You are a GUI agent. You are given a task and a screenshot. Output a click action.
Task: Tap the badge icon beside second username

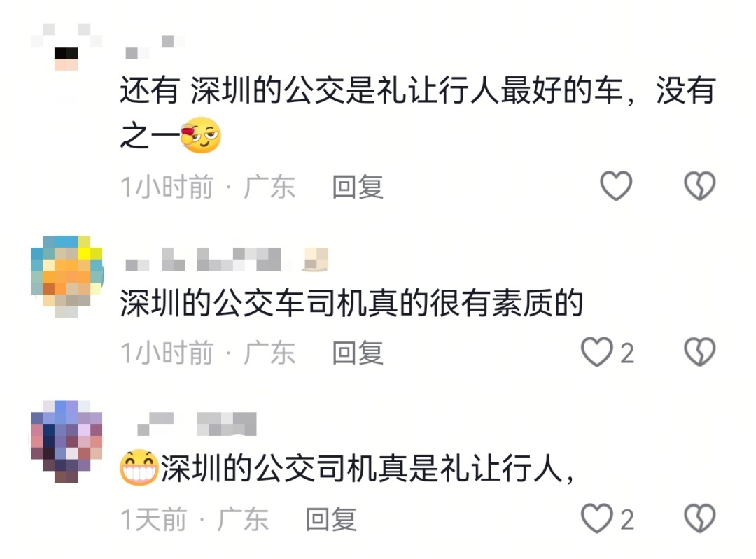click(x=315, y=259)
